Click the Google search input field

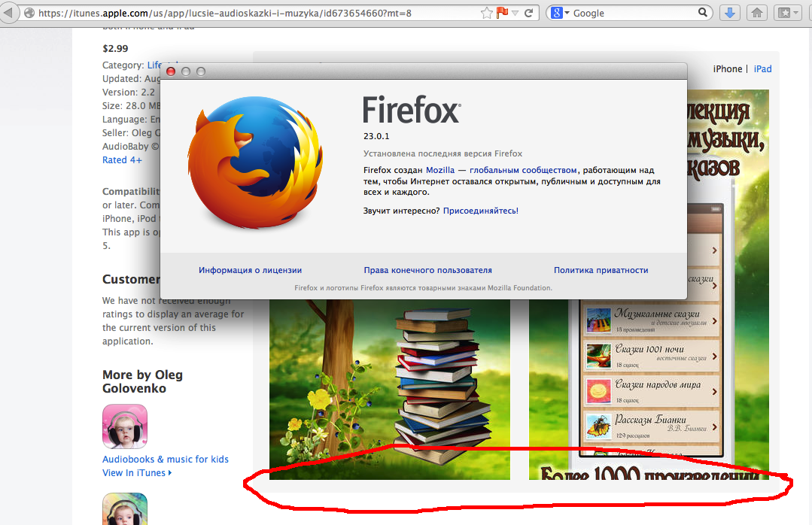coord(634,13)
